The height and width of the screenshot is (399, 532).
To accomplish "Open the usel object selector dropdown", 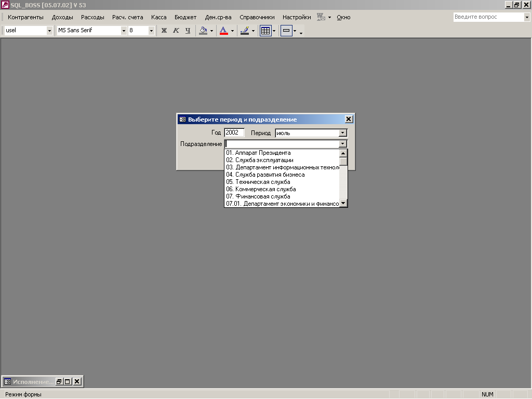I will 50,31.
